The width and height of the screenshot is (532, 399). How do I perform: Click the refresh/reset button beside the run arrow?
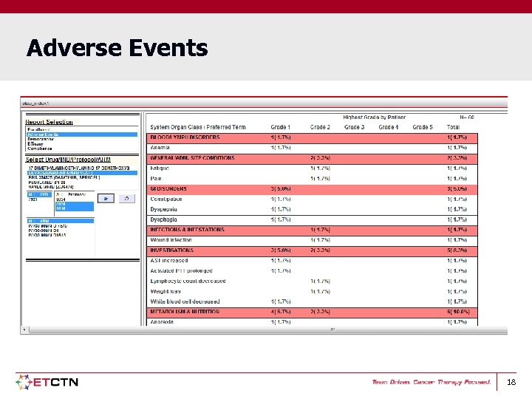(x=127, y=199)
